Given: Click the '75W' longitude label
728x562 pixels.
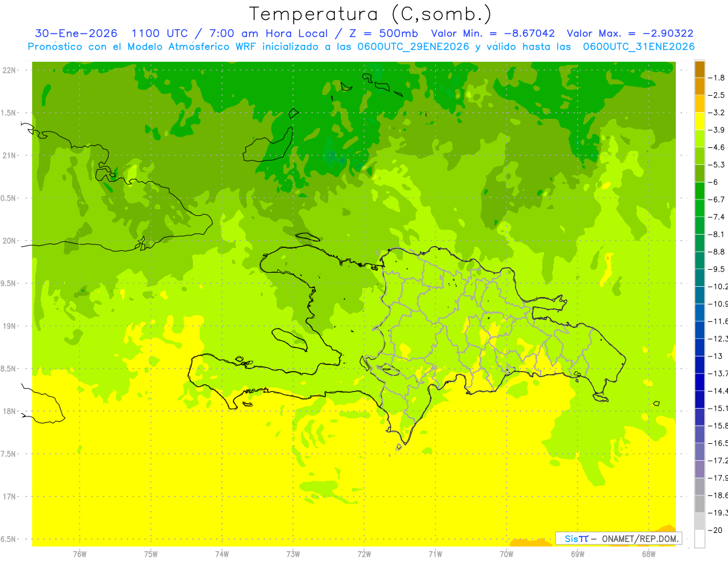Looking at the screenshot, I should pyautogui.click(x=151, y=554).
